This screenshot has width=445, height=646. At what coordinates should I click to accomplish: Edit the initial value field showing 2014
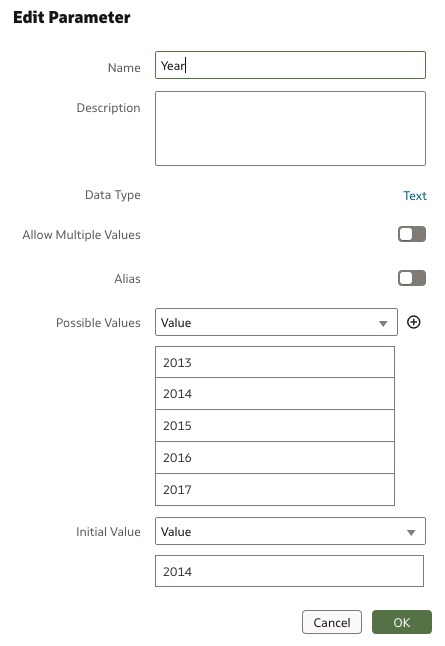(289, 571)
